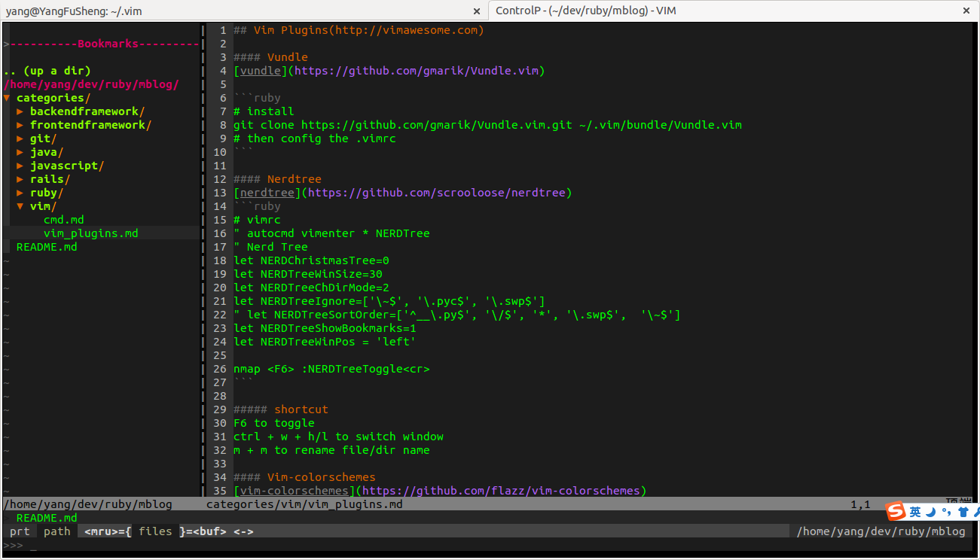The height and width of the screenshot is (560, 980).
Task: Click the '#### Vim-colorschemes' heading
Action: [304, 477]
